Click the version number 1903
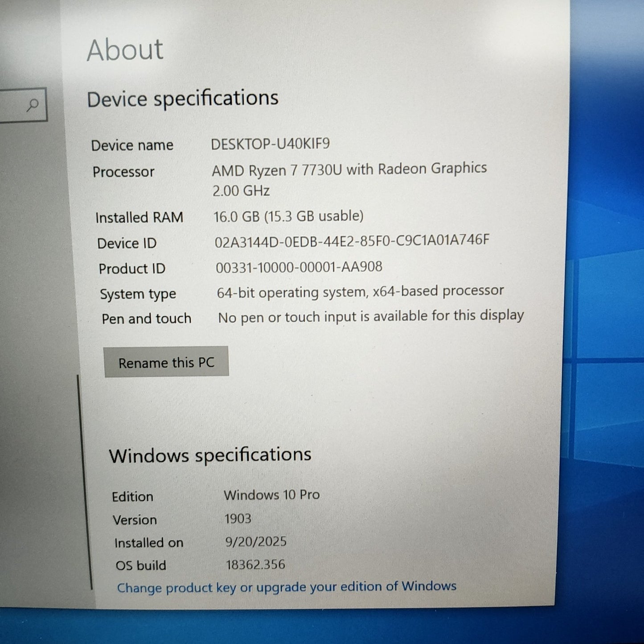Image resolution: width=644 pixels, height=644 pixels. (x=238, y=518)
